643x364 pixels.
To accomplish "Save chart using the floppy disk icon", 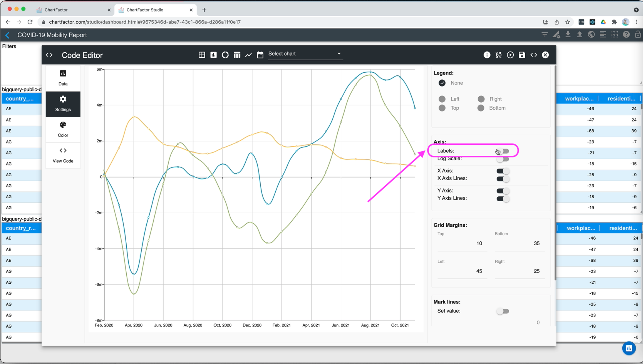I will [x=522, y=55].
